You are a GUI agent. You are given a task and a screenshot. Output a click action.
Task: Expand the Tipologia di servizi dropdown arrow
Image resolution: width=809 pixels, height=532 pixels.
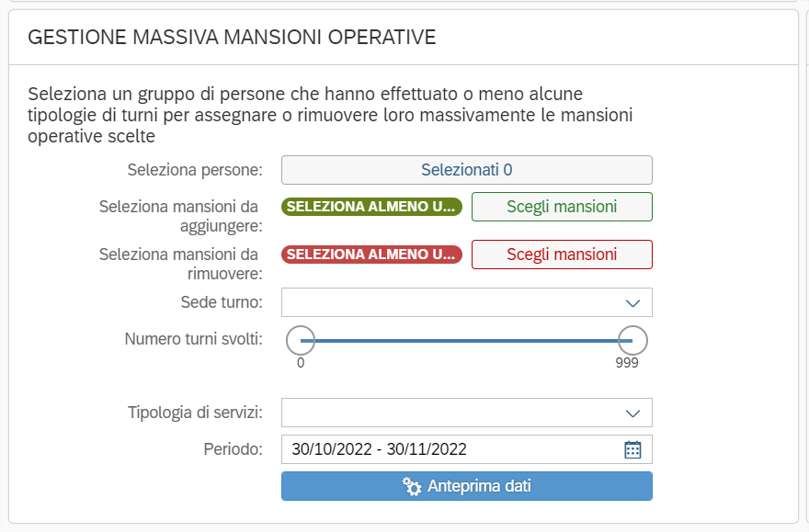(632, 413)
